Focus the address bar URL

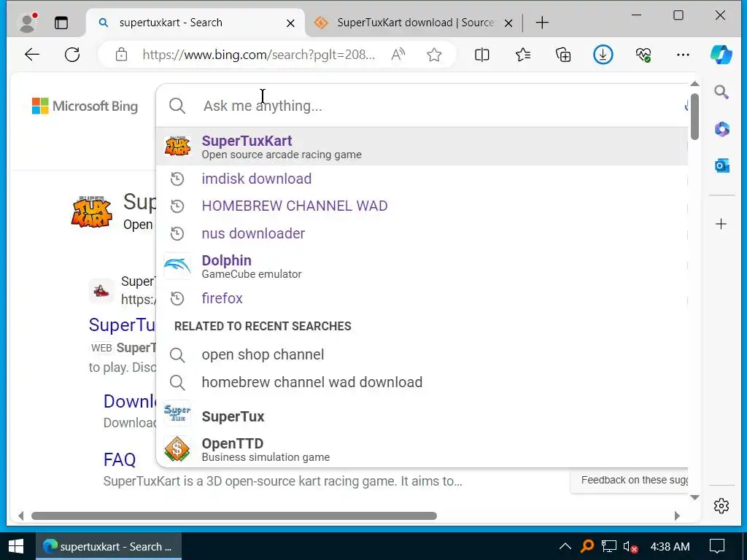[259, 55]
